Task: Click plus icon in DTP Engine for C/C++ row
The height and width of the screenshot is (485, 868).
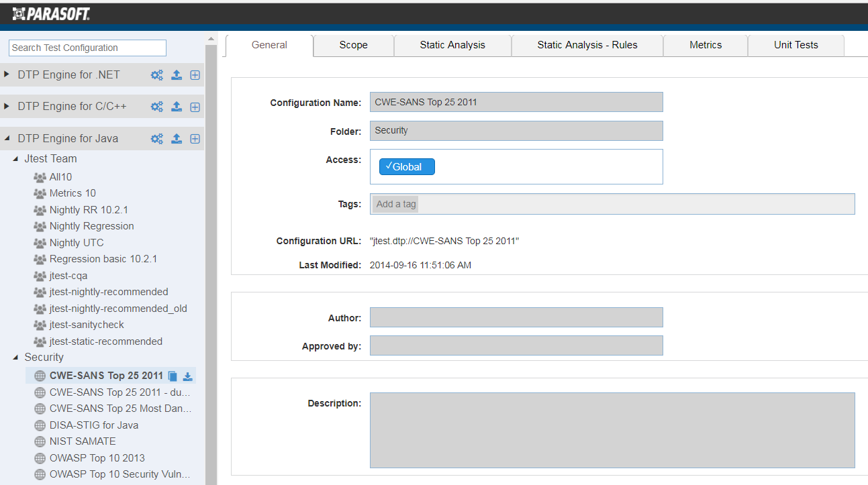Action: (x=195, y=107)
